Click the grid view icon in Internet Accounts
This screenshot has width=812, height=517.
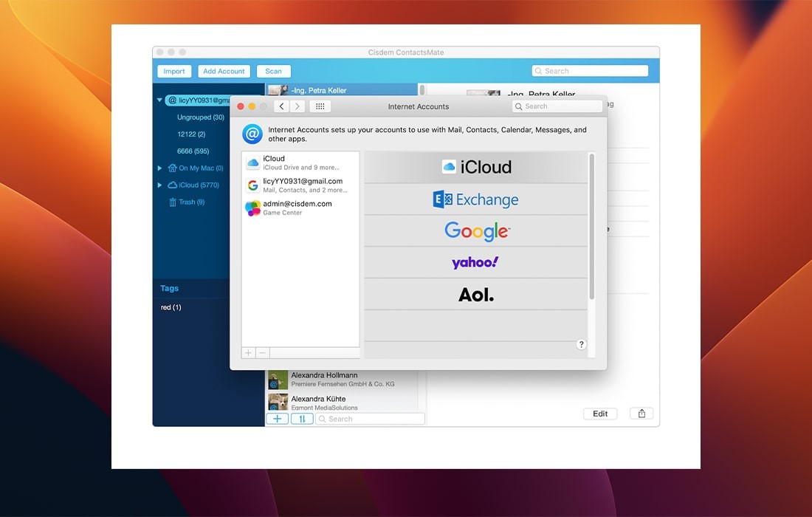tap(320, 106)
